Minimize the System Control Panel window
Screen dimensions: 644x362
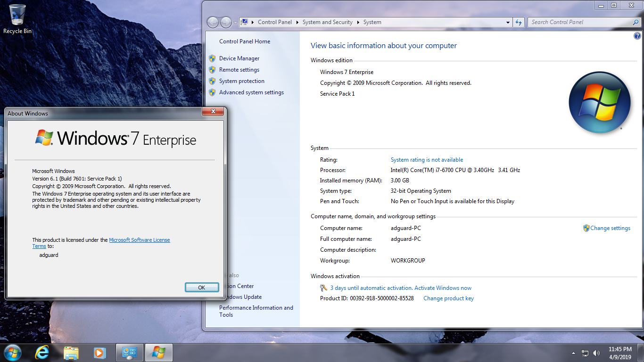[x=600, y=5]
